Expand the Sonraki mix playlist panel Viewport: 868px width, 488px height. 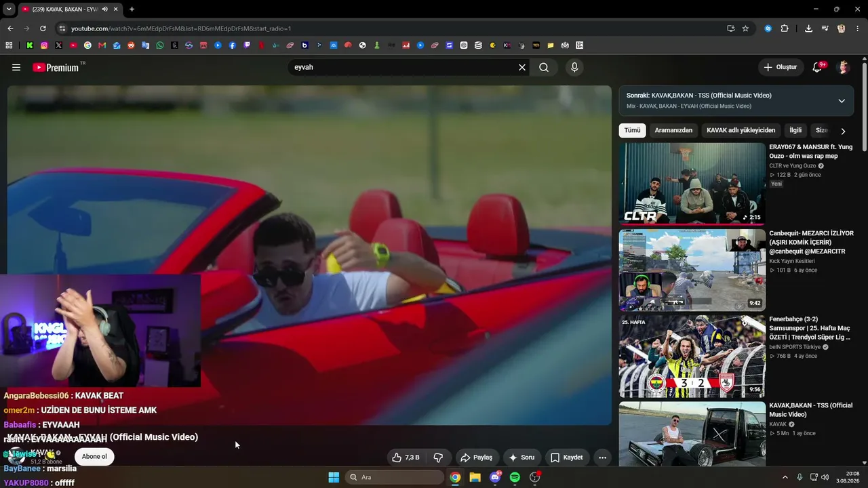[842, 101]
